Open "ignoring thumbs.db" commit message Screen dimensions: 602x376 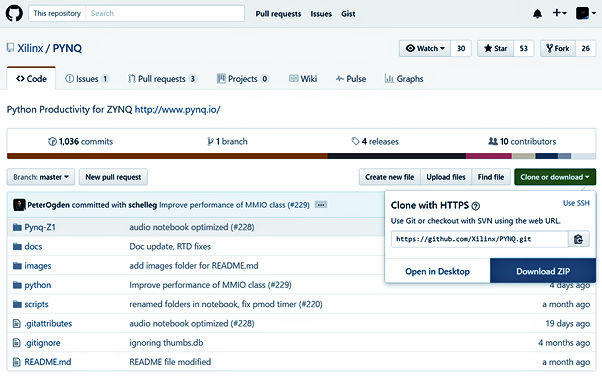tap(166, 343)
